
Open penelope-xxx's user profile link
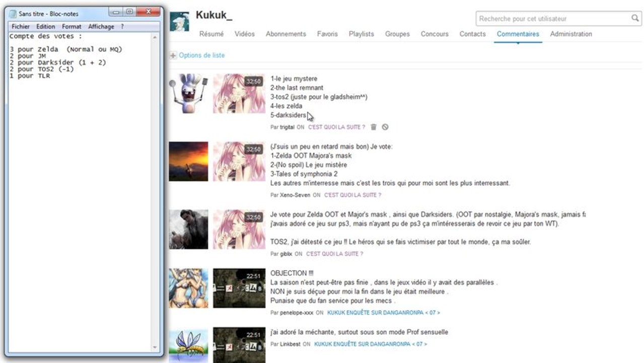297,313
